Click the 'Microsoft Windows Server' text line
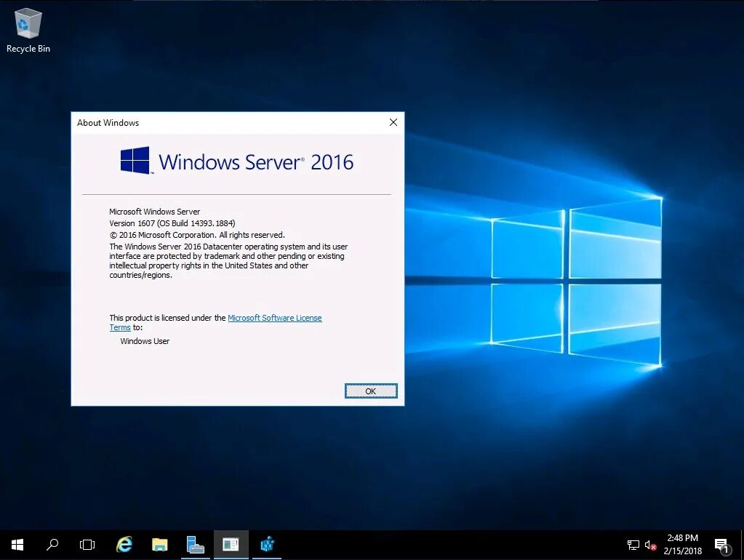 (x=155, y=212)
